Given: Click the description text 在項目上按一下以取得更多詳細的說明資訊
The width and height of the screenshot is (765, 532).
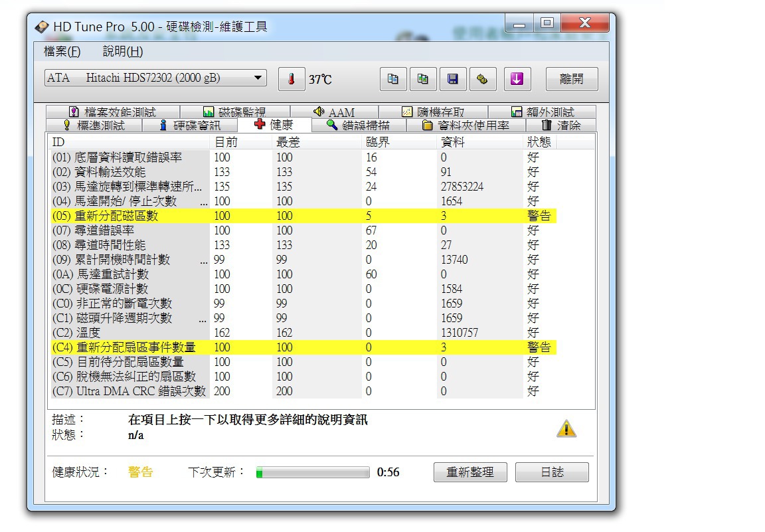Looking at the screenshot, I should tap(248, 420).
